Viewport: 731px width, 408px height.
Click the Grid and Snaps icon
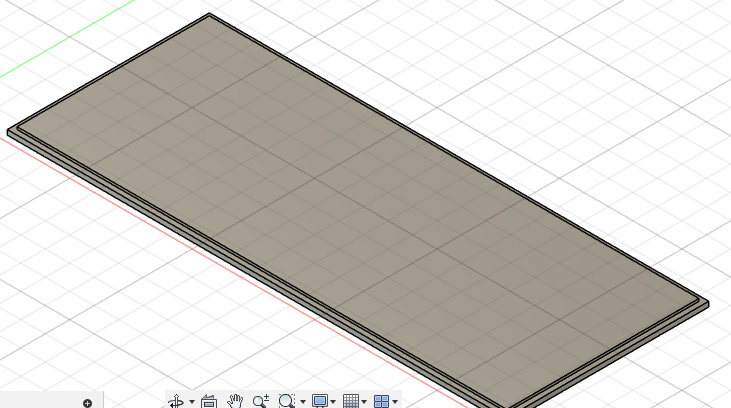click(x=350, y=401)
